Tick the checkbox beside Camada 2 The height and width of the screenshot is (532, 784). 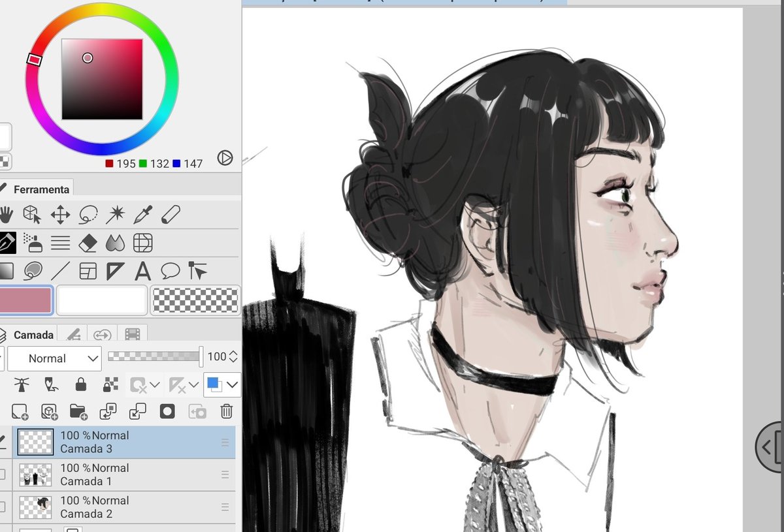3,507
